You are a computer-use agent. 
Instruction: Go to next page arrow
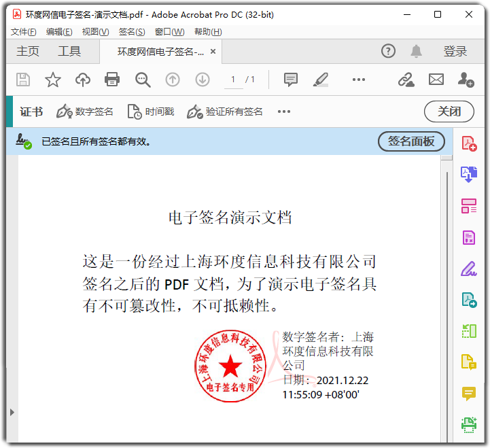coord(203,80)
